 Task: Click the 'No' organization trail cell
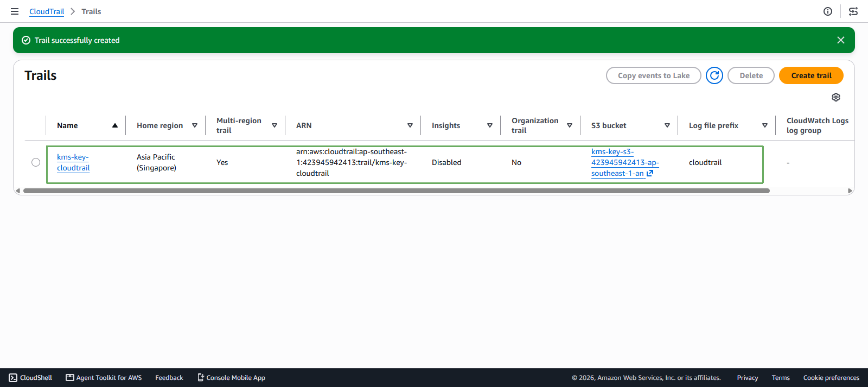(x=516, y=162)
